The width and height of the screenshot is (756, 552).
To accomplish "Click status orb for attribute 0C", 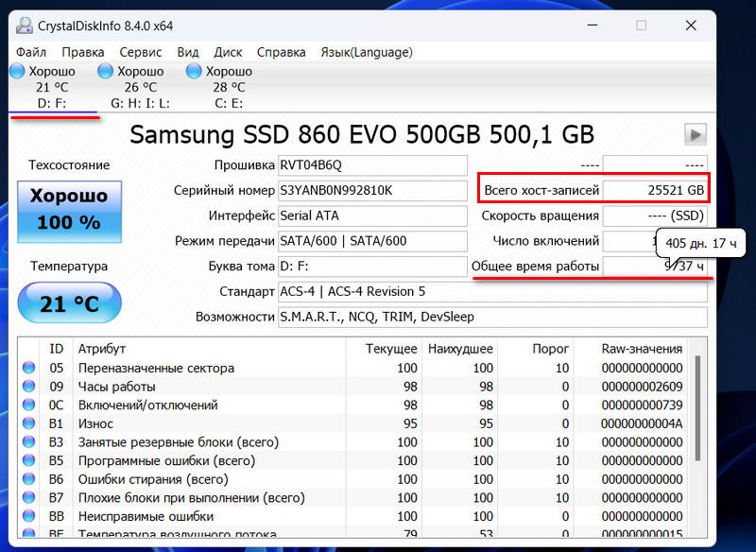I will point(29,405).
